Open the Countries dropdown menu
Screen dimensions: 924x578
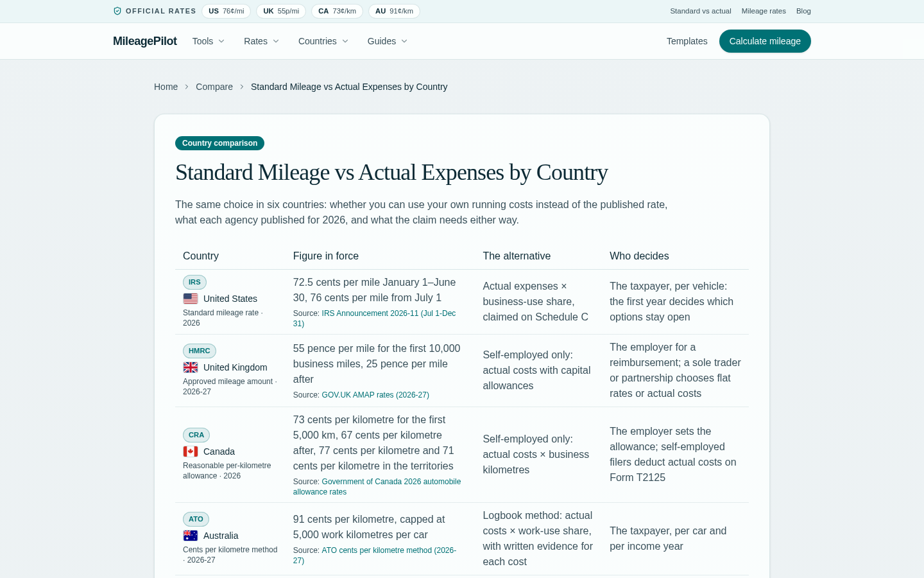pos(323,41)
